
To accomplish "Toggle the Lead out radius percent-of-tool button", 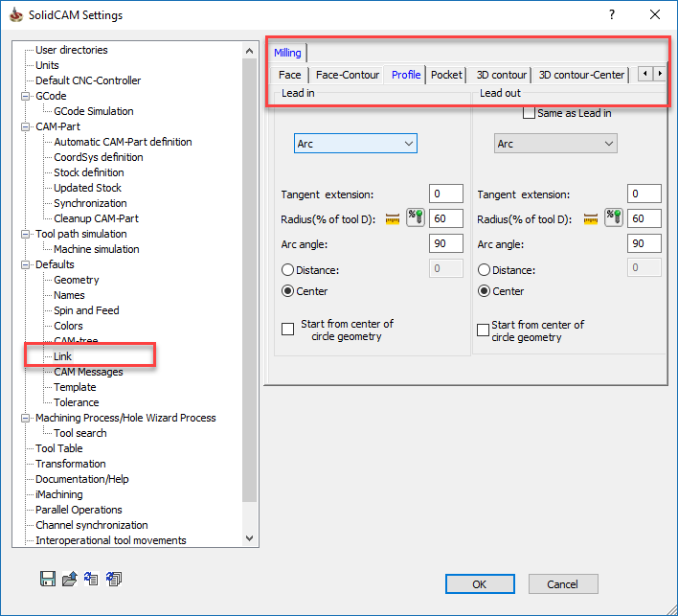I will coord(614,217).
